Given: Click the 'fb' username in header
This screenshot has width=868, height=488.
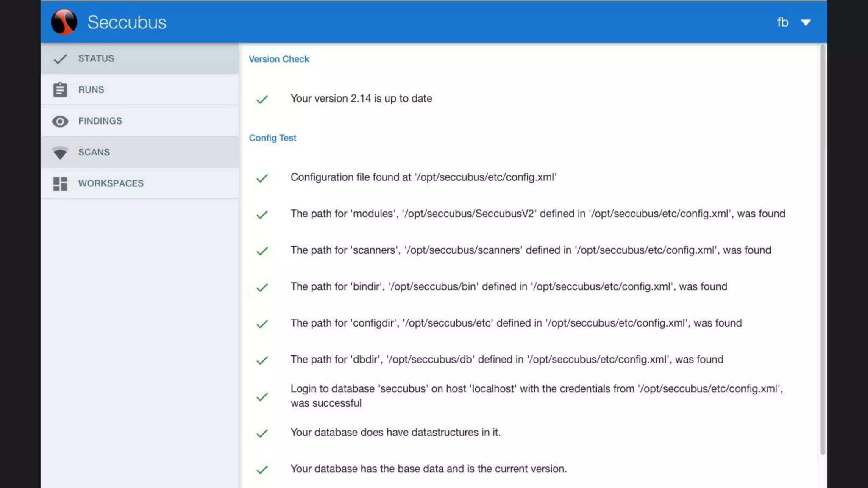Looking at the screenshot, I should (x=782, y=22).
